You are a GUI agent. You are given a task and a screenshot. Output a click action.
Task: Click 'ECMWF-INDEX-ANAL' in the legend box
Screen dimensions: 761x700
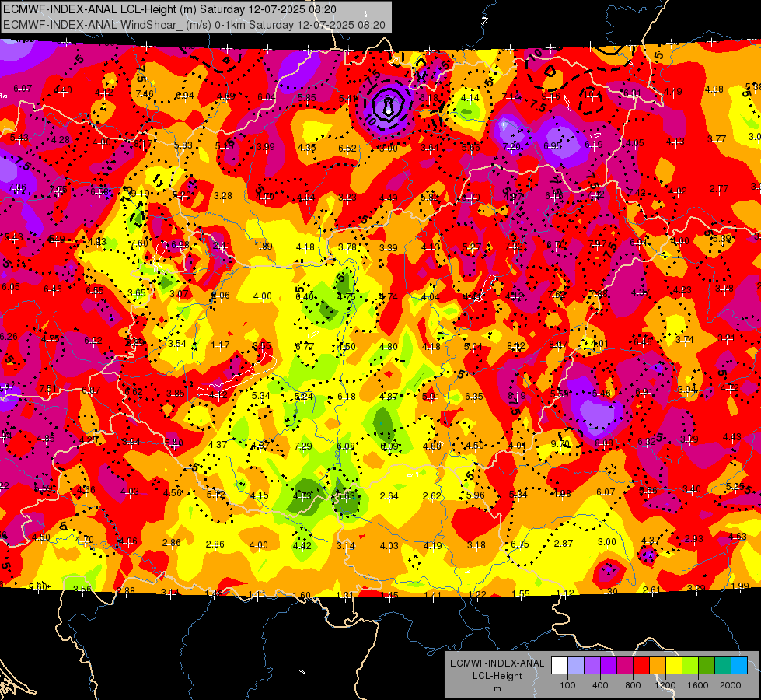(497, 663)
